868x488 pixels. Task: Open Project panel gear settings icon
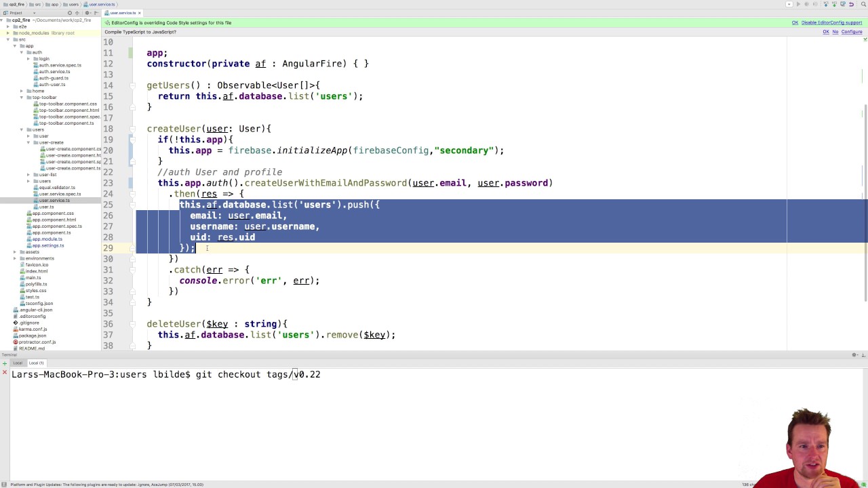pos(87,13)
